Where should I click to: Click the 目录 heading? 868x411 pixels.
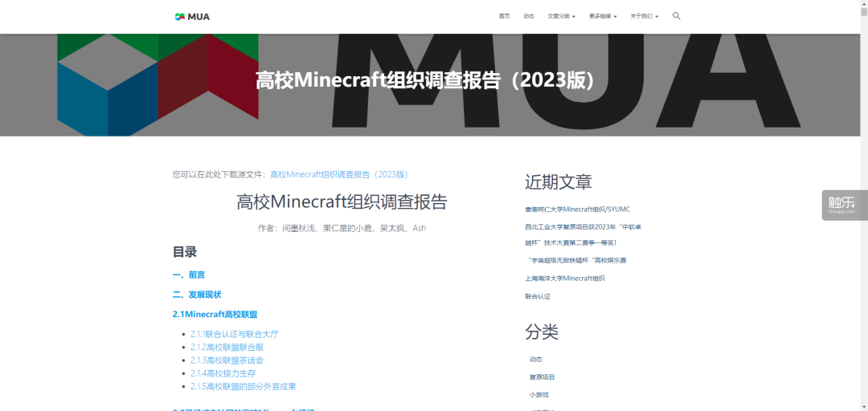185,252
